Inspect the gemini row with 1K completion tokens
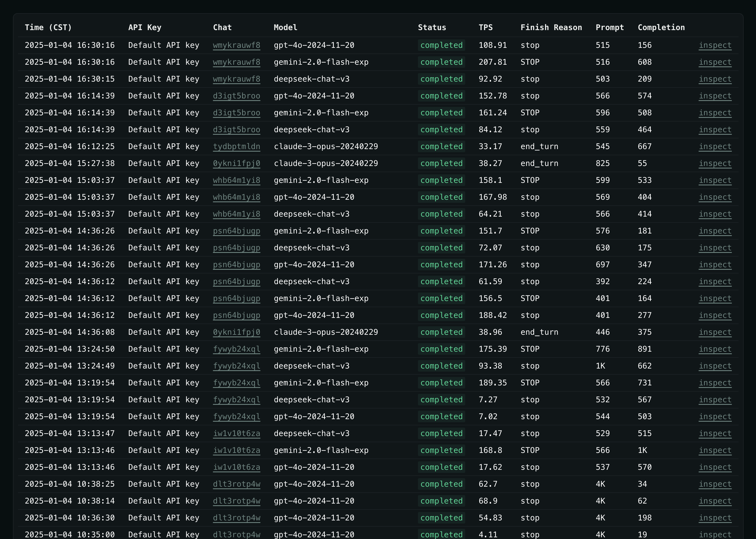The width and height of the screenshot is (756, 539). click(715, 450)
